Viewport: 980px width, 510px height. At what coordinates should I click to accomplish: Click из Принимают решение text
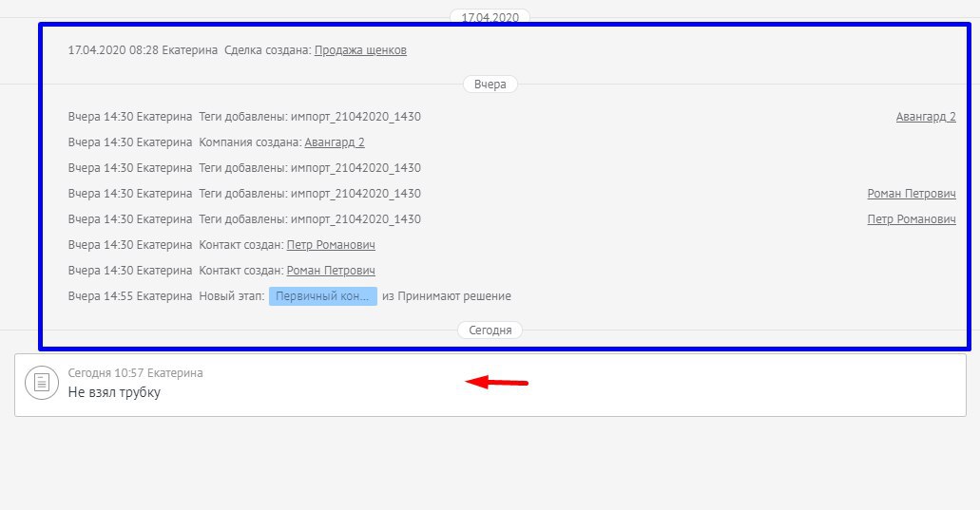click(x=446, y=296)
